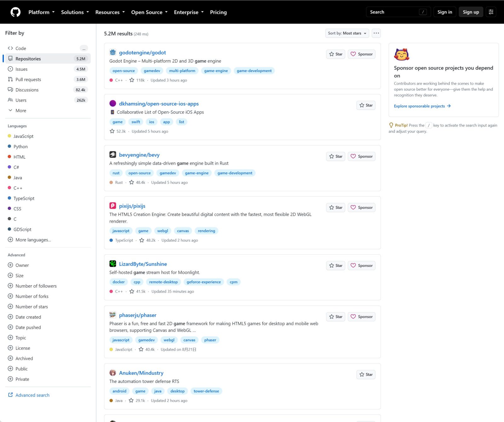Open the godotengine/godot repository link
This screenshot has height=422, width=504.
tap(142, 53)
